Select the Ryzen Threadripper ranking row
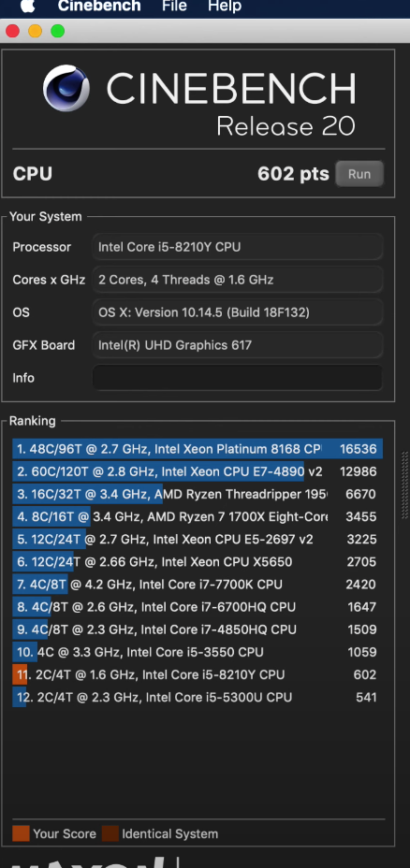This screenshot has height=868, width=410. coord(198,495)
